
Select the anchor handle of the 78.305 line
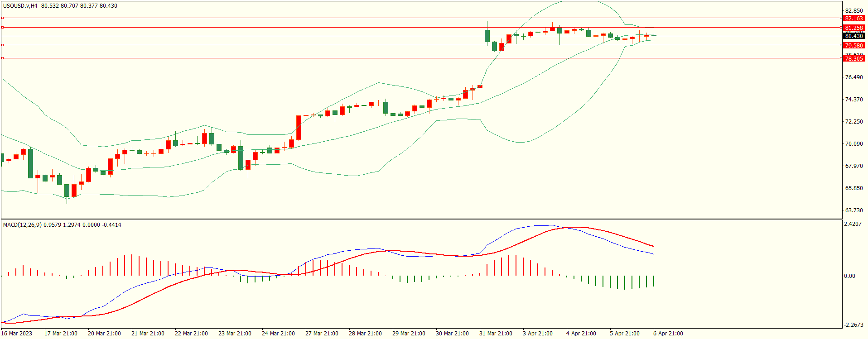click(x=2, y=58)
